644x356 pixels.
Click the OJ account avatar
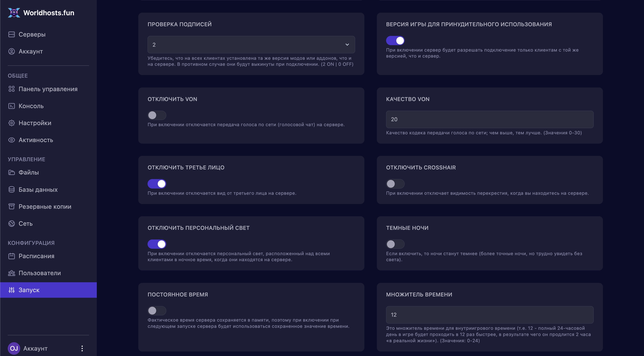tap(14, 348)
